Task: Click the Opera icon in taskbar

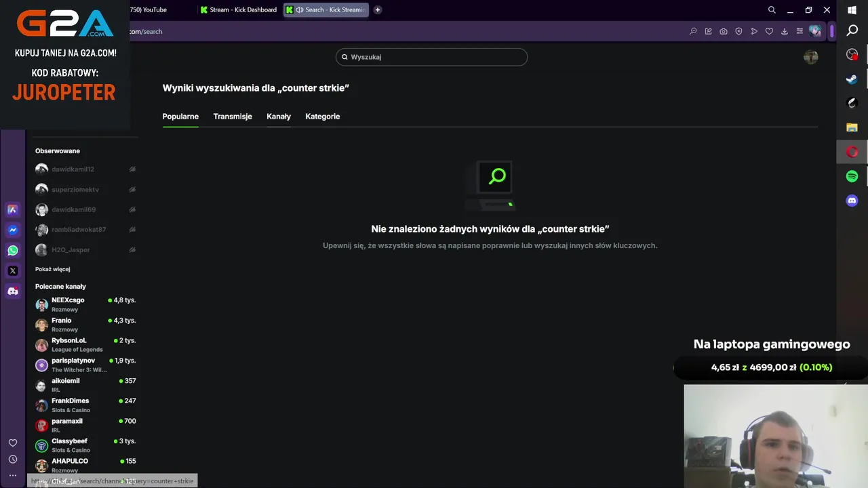Action: pos(852,152)
